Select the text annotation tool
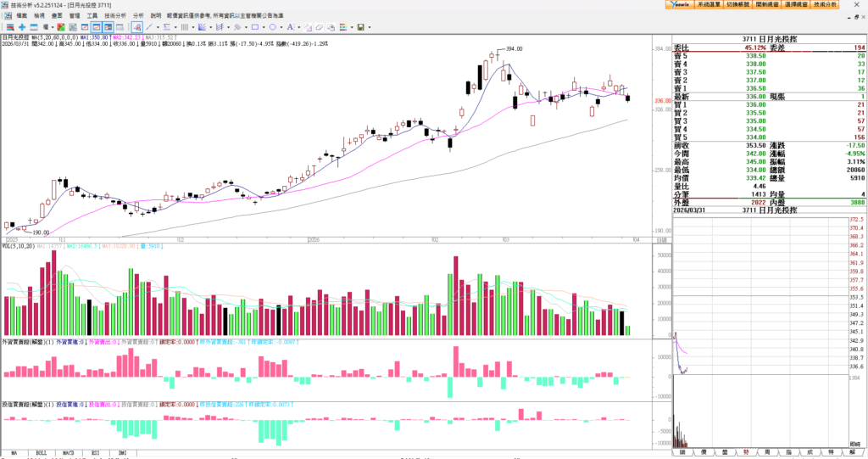 point(290,27)
